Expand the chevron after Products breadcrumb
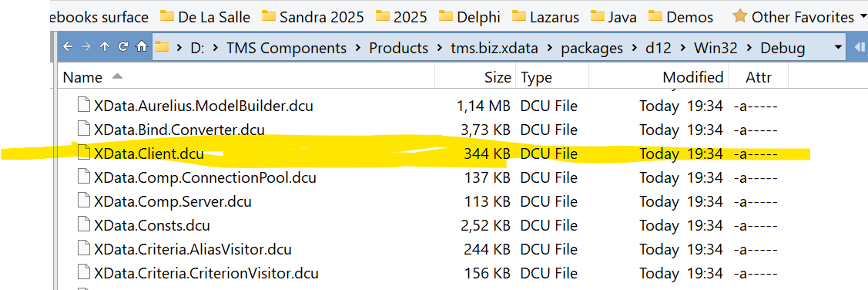This screenshot has width=868, height=290. [439, 49]
